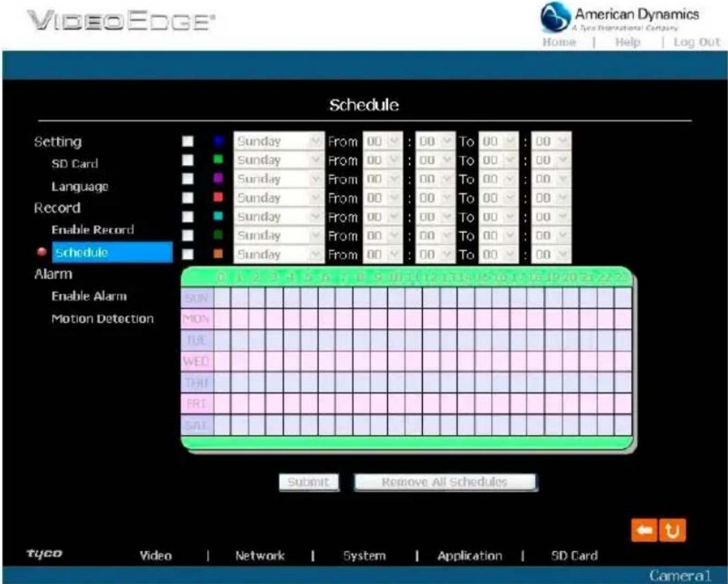Screen dimensions: 728x584
Task: Click Remove All Schedules button
Action: tap(445, 482)
